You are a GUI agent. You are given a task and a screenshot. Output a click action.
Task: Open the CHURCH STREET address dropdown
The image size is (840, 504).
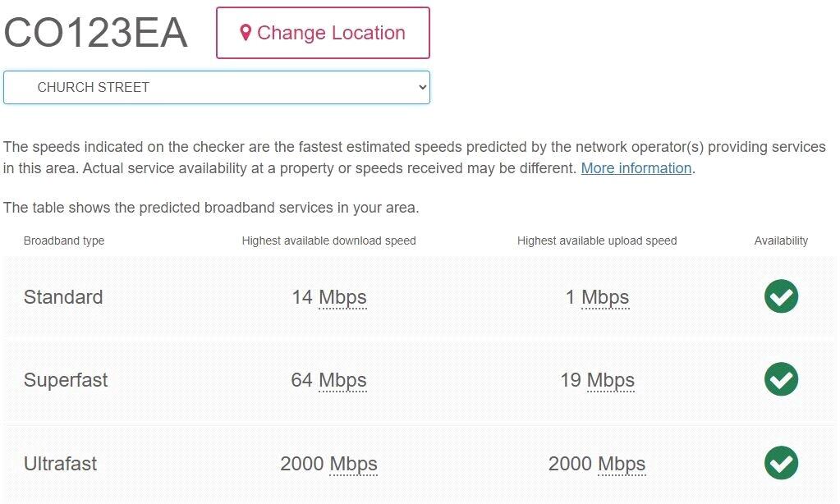217,88
